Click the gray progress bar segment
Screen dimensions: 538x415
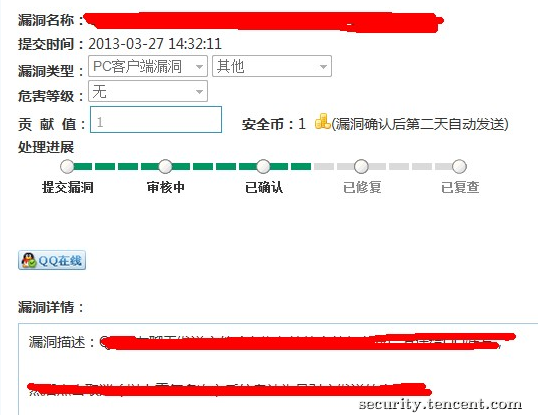pos(388,166)
